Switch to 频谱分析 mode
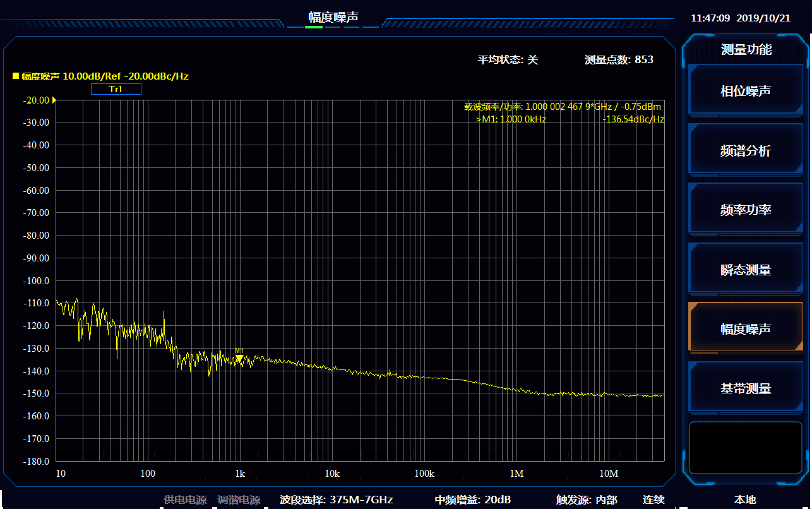The image size is (812, 509). (x=745, y=151)
